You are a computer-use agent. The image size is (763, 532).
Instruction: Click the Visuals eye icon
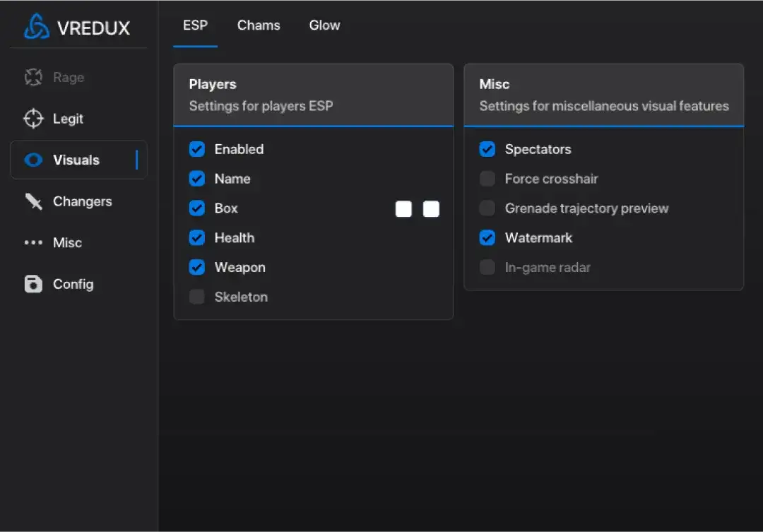[x=33, y=160]
